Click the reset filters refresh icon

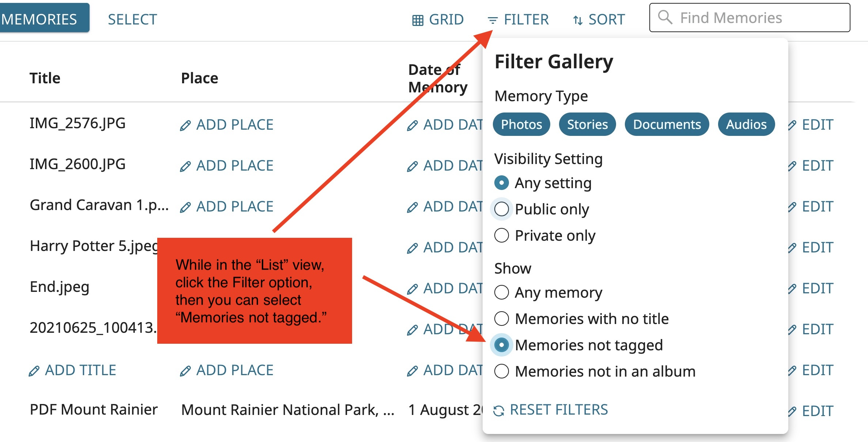(498, 411)
